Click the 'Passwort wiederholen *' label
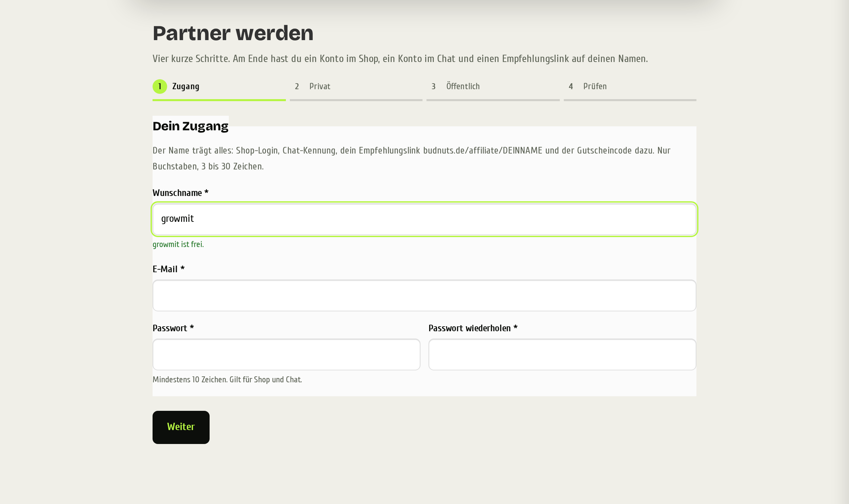 473,328
